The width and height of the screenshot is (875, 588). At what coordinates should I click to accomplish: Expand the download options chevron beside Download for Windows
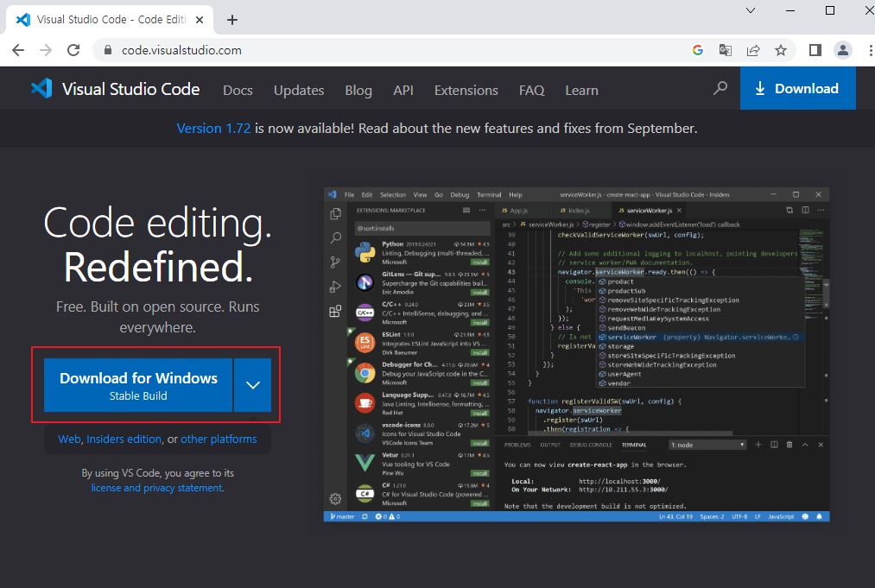(253, 385)
